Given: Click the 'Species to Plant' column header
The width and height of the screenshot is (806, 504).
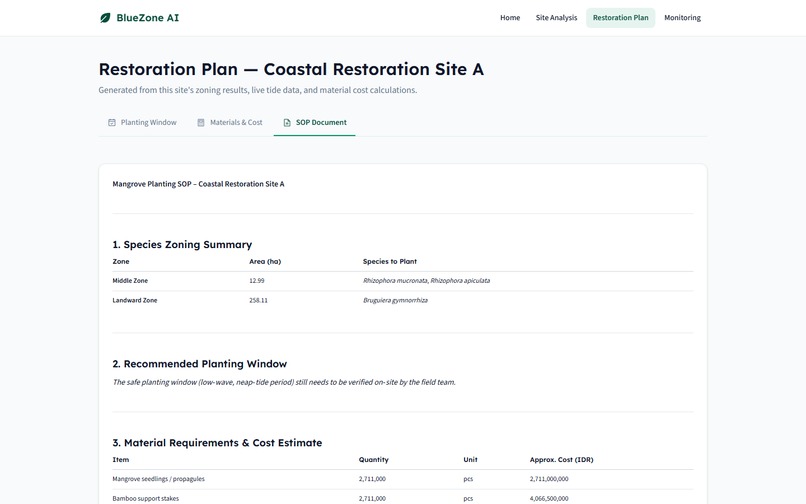Looking at the screenshot, I should click(x=390, y=261).
